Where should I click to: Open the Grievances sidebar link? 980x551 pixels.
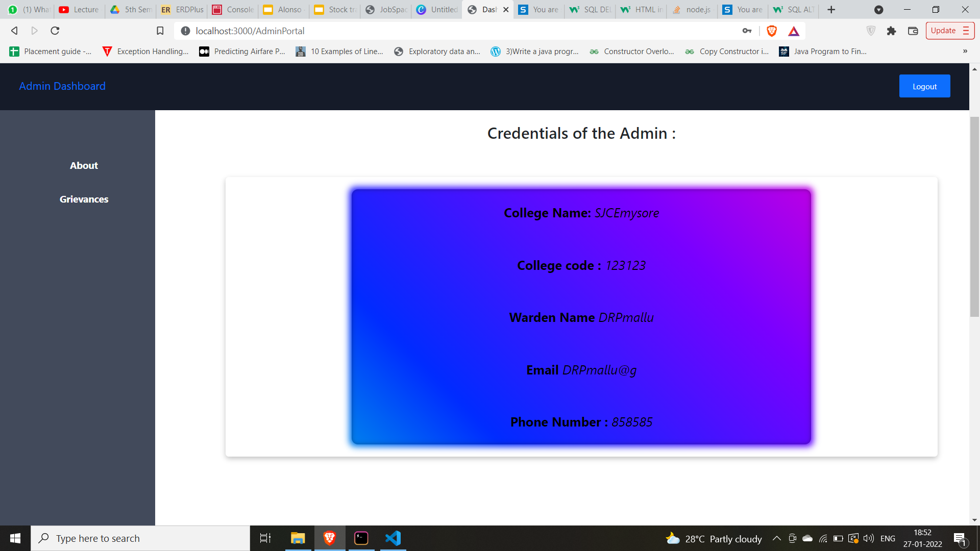click(84, 199)
